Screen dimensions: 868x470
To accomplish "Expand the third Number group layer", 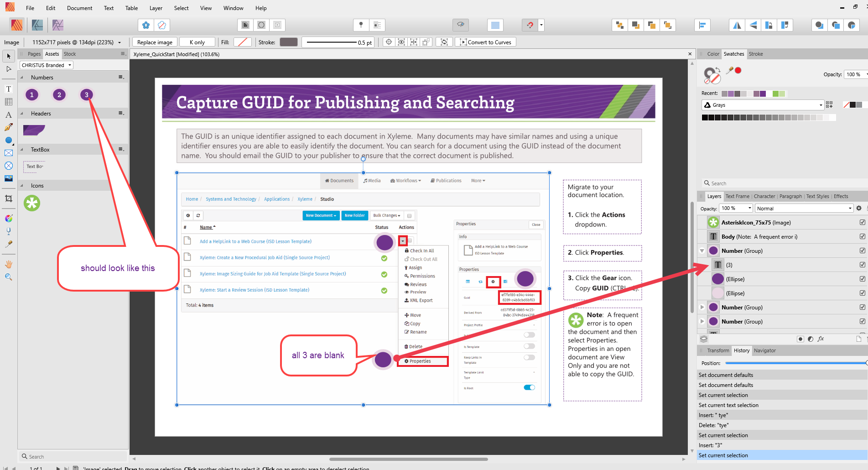I will [x=702, y=321].
